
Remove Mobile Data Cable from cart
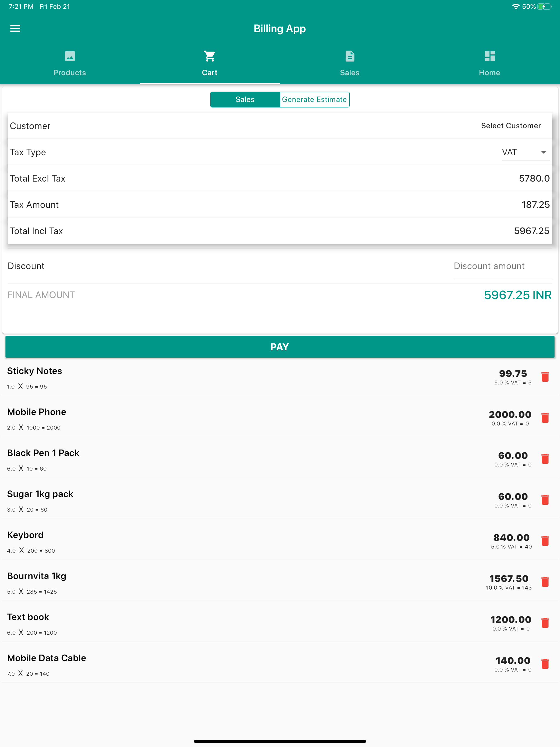point(545,664)
